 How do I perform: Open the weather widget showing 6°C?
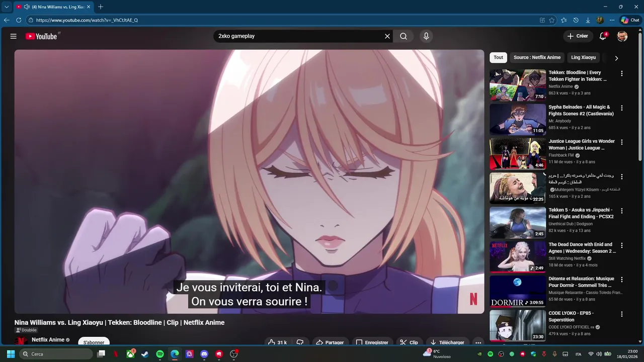(x=436, y=354)
